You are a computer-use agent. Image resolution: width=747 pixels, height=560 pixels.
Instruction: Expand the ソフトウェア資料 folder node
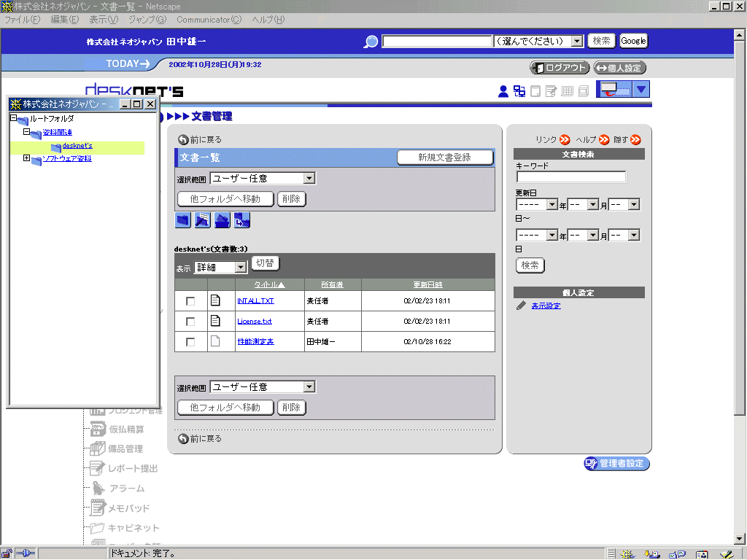click(26, 158)
